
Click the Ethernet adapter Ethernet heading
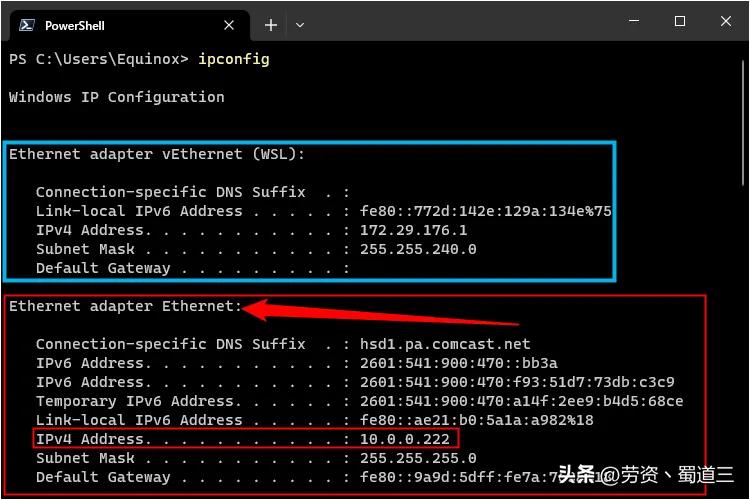pos(125,306)
